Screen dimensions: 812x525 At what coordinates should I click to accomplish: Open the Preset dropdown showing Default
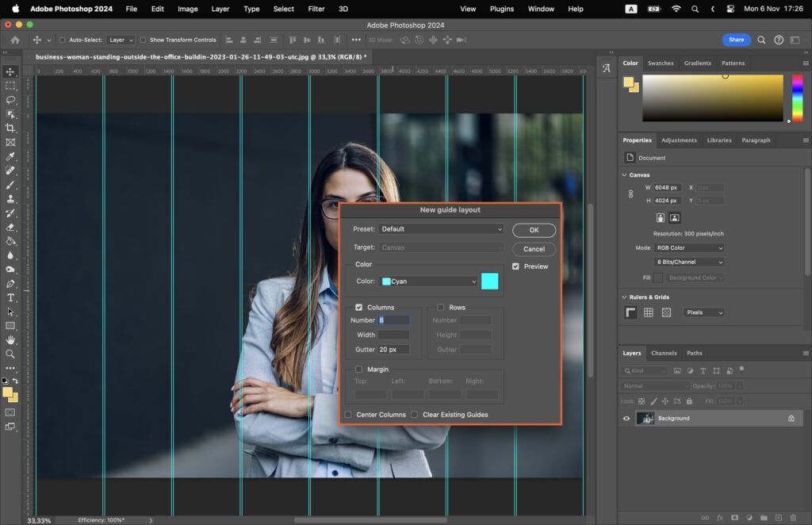[441, 229]
